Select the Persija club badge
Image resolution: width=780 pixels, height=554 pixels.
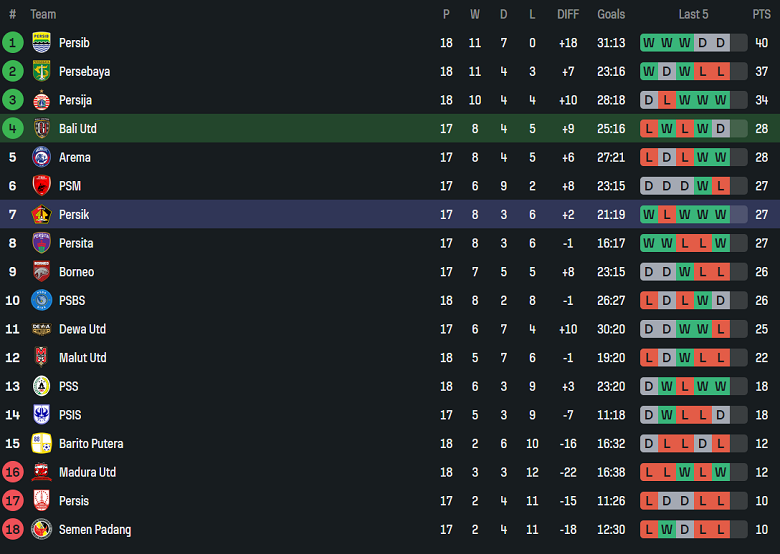click(x=41, y=100)
